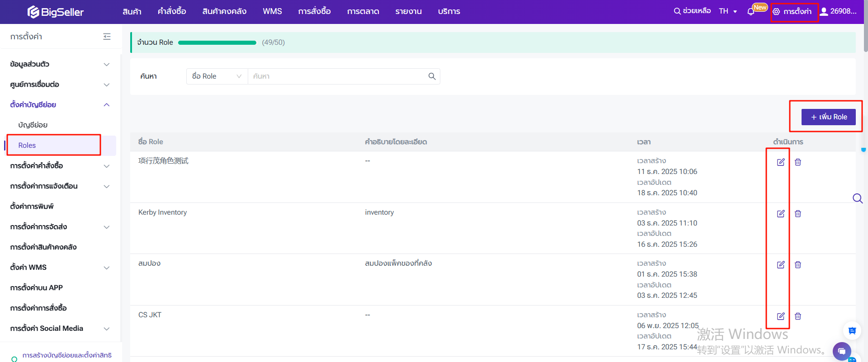The image size is (868, 362).
Task: Click the search magnifier in search box
Action: (x=432, y=76)
